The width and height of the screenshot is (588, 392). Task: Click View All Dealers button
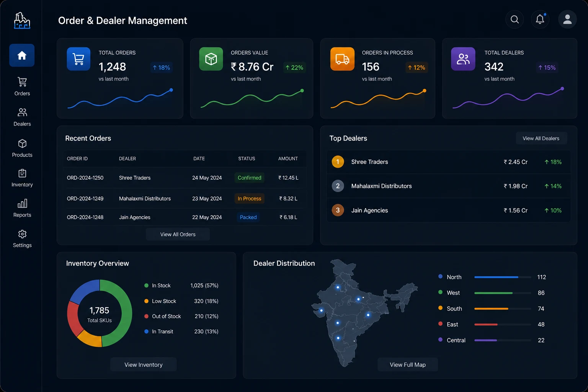click(x=541, y=138)
